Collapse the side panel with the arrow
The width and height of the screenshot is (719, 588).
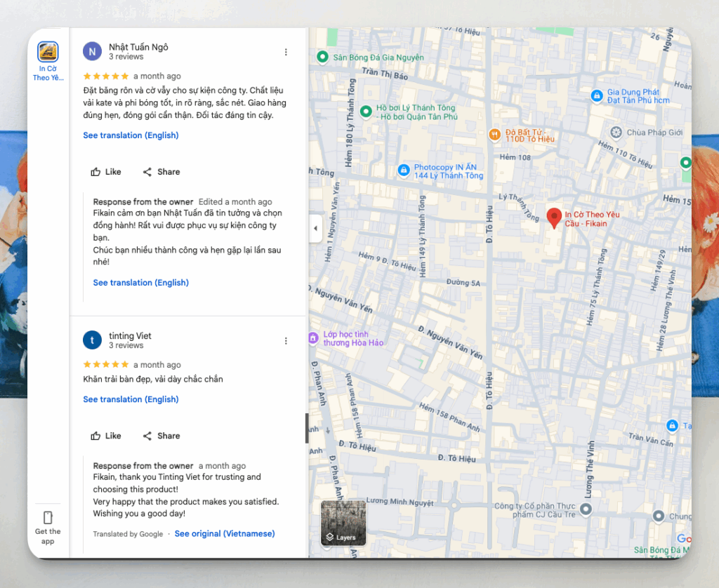point(315,228)
